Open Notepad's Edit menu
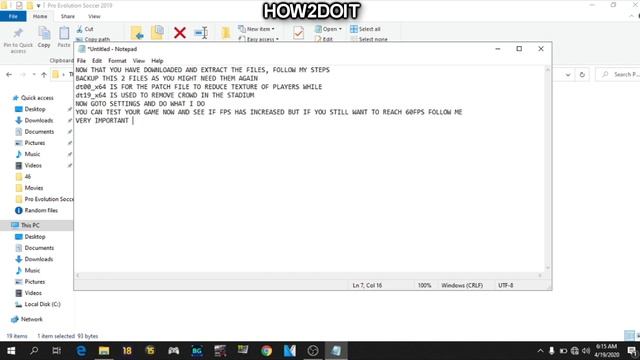 [x=97, y=60]
